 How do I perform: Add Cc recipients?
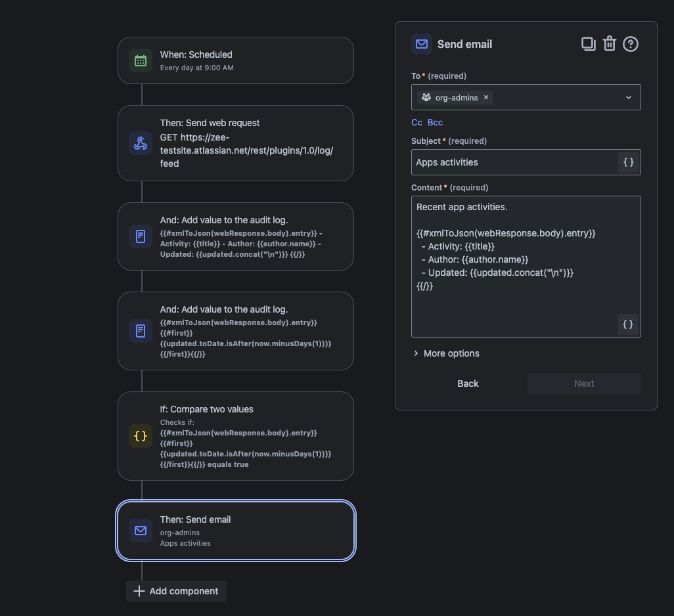(x=416, y=122)
